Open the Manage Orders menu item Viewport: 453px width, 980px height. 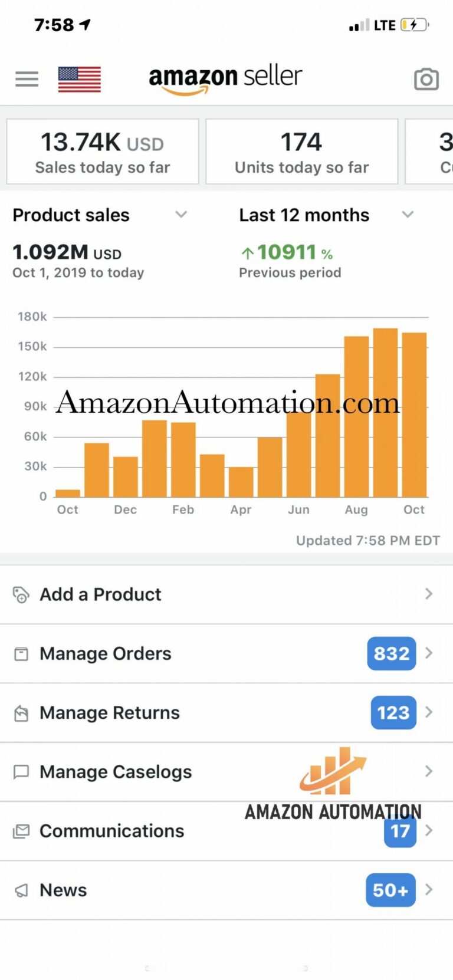(106, 654)
